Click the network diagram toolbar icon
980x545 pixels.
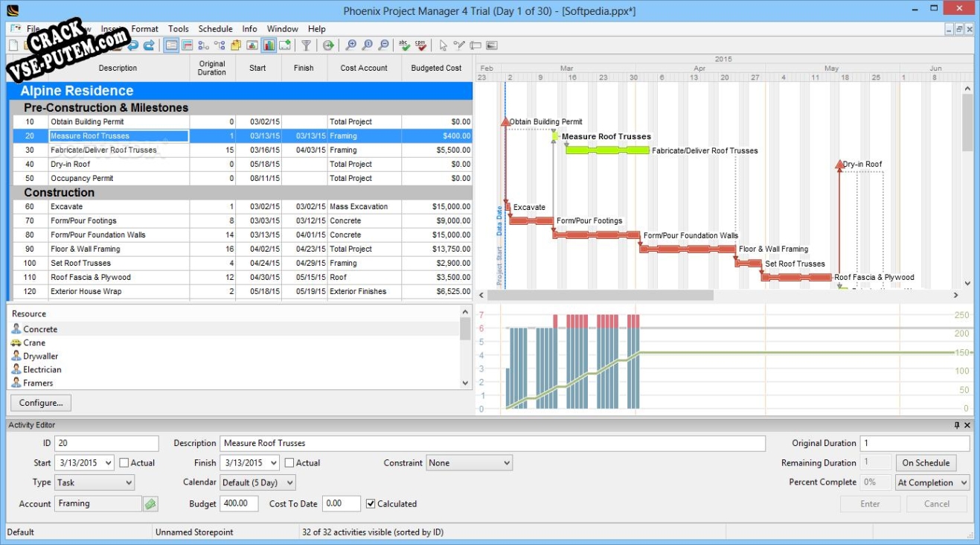(203, 45)
